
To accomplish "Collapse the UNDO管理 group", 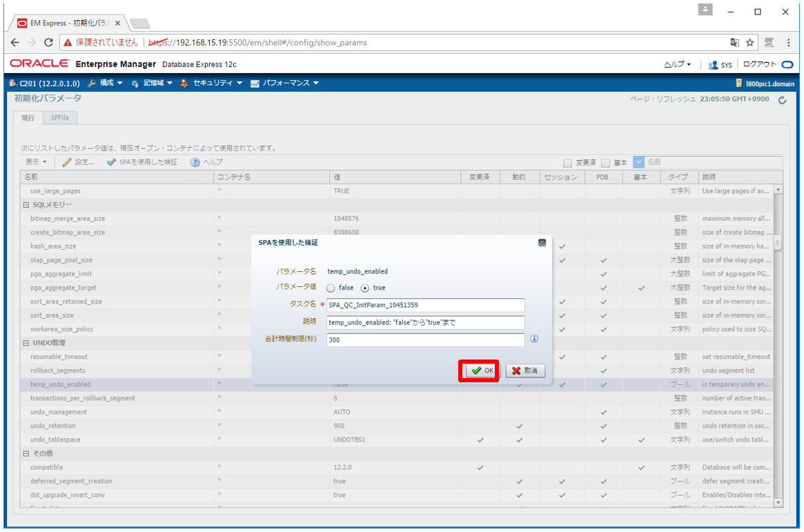I will (x=26, y=343).
